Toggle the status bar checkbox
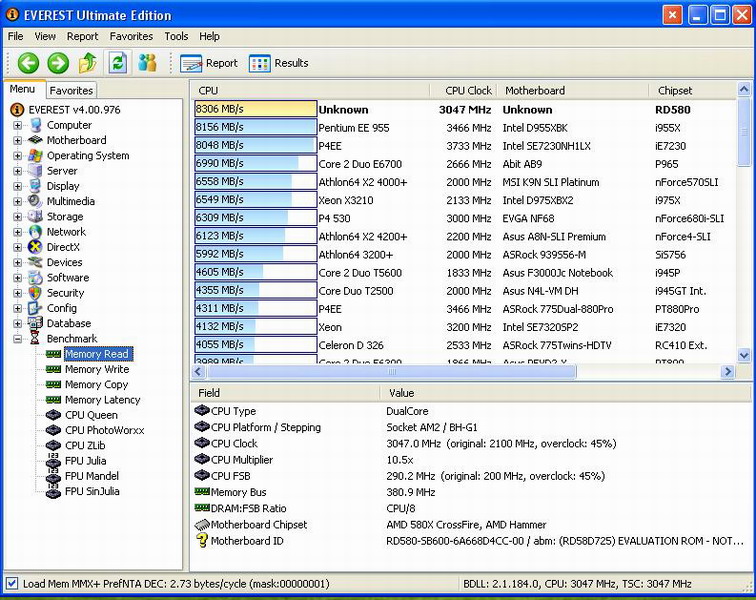Screen dimensions: 756x600 [12, 583]
